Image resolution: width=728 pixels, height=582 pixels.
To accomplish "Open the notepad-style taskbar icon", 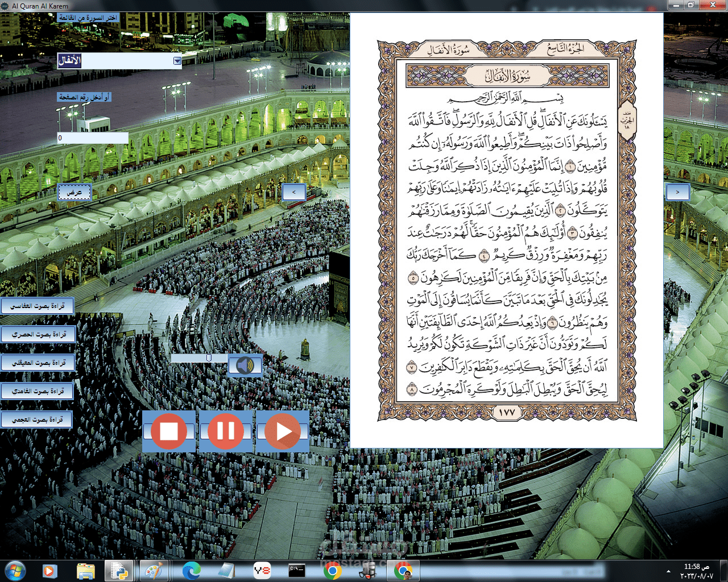I will [226, 571].
